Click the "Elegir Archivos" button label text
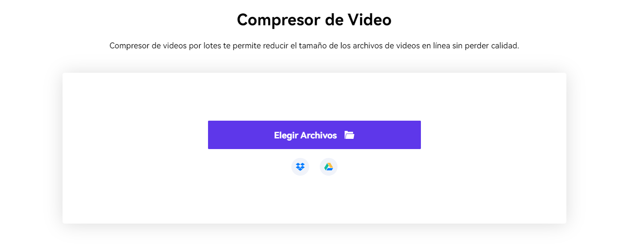The height and width of the screenshot is (244, 644). tap(306, 135)
